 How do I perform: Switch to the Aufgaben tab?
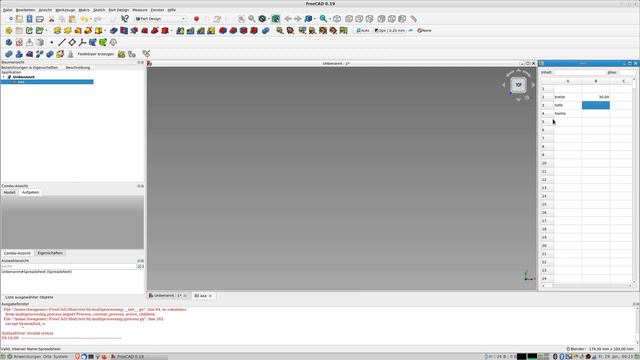tap(30, 192)
